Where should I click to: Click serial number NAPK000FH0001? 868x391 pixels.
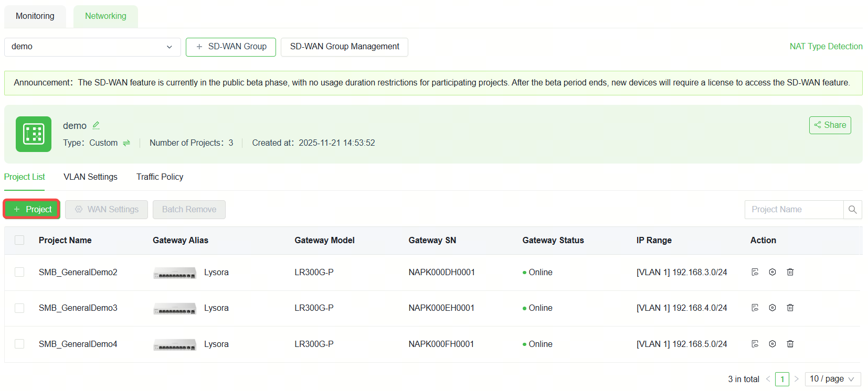(441, 344)
